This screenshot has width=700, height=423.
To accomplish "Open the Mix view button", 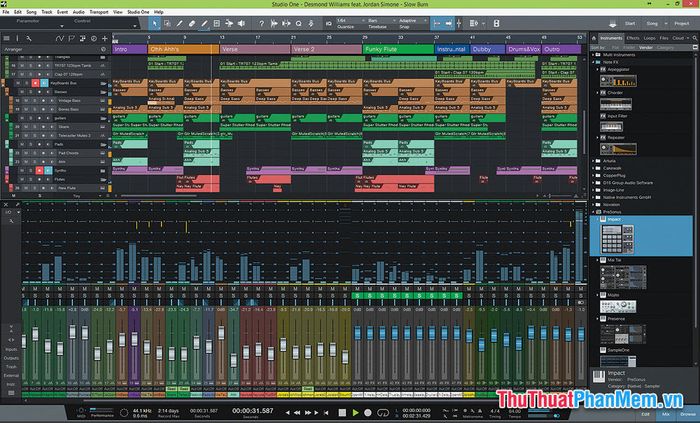I will click(666, 415).
